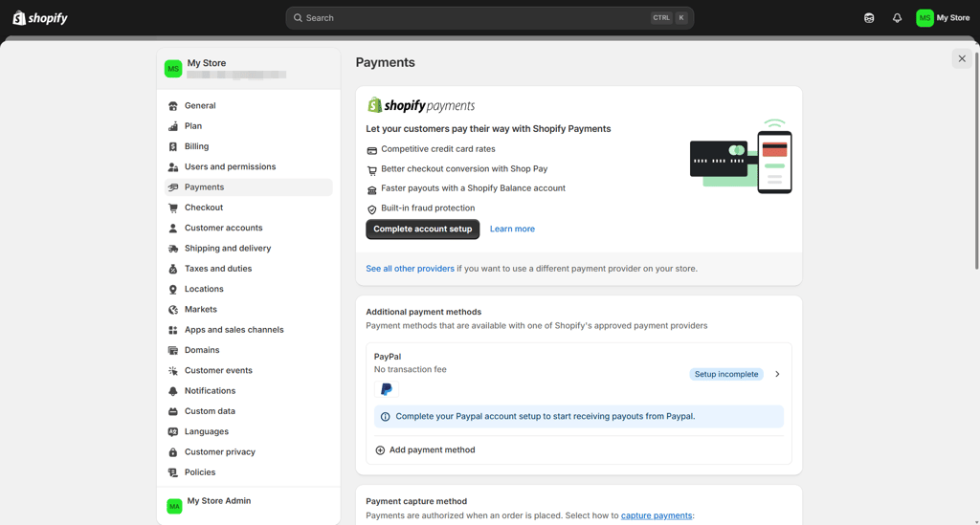Click the Plan chart icon
Image resolution: width=980 pixels, height=525 pixels.
click(173, 126)
